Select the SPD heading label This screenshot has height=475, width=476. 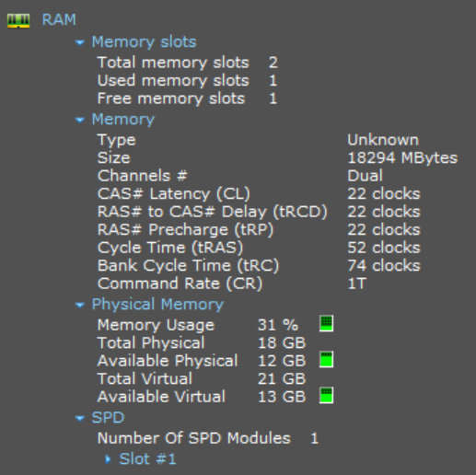click(108, 418)
